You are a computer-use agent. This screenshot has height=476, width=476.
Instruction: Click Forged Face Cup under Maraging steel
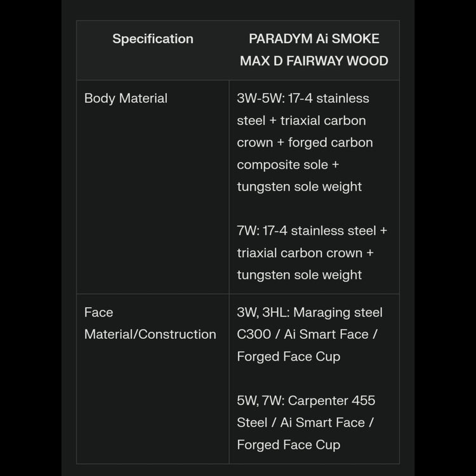(x=288, y=357)
